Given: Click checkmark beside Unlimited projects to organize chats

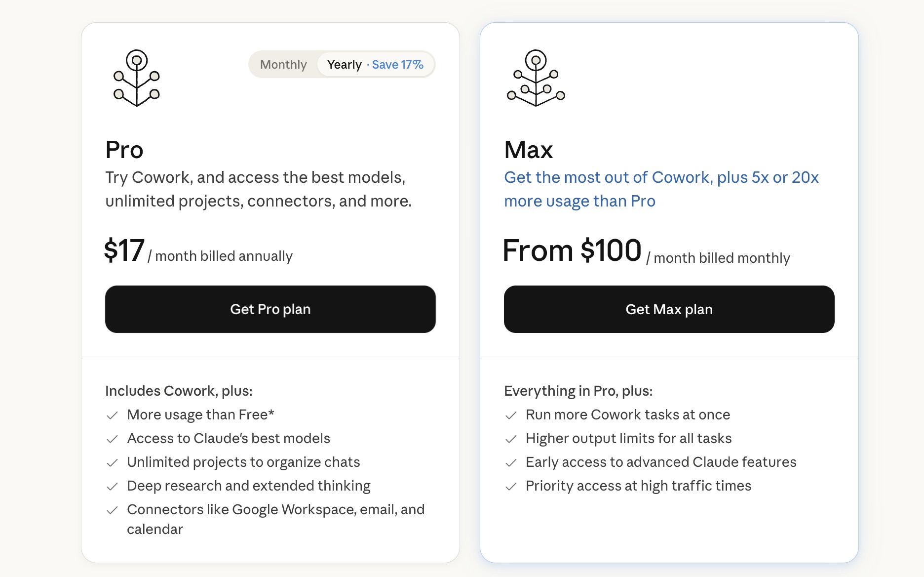Looking at the screenshot, I should 112,463.
